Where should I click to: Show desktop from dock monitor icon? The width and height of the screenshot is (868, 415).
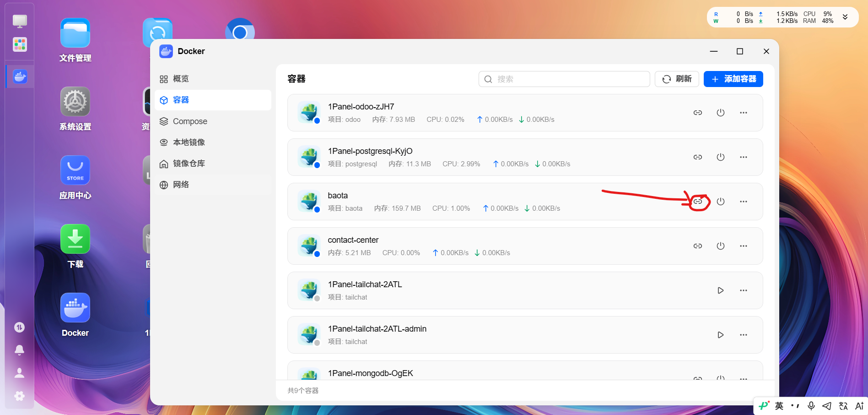(20, 21)
